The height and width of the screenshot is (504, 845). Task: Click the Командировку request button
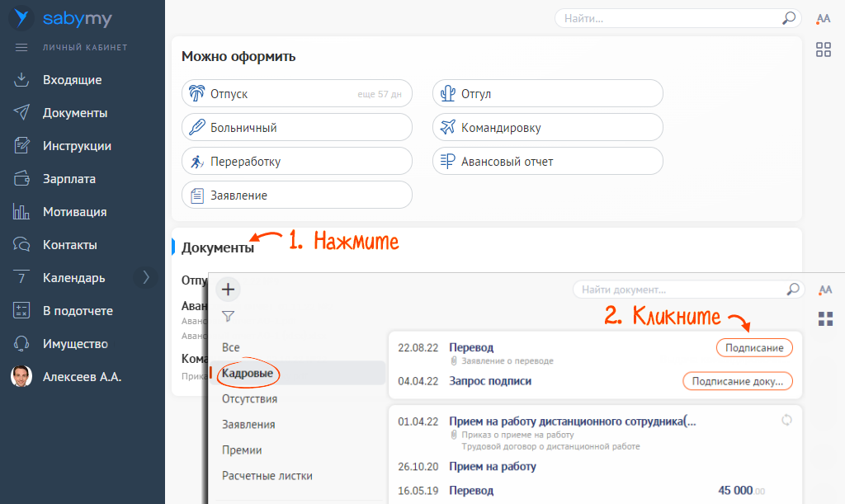[547, 128]
